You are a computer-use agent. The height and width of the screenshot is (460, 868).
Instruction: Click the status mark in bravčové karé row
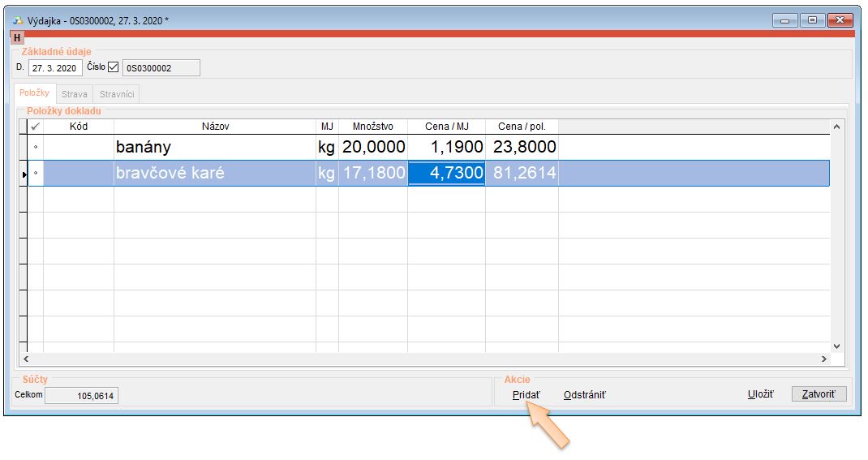point(35,174)
